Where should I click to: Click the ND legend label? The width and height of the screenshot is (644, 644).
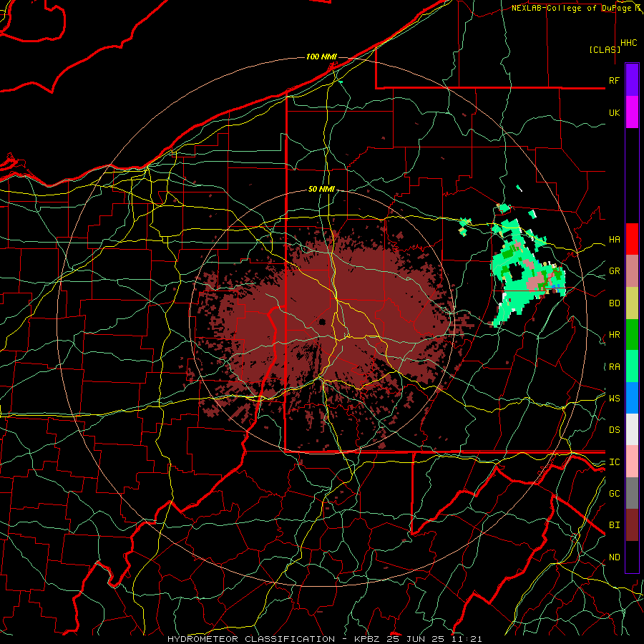[x=614, y=557]
